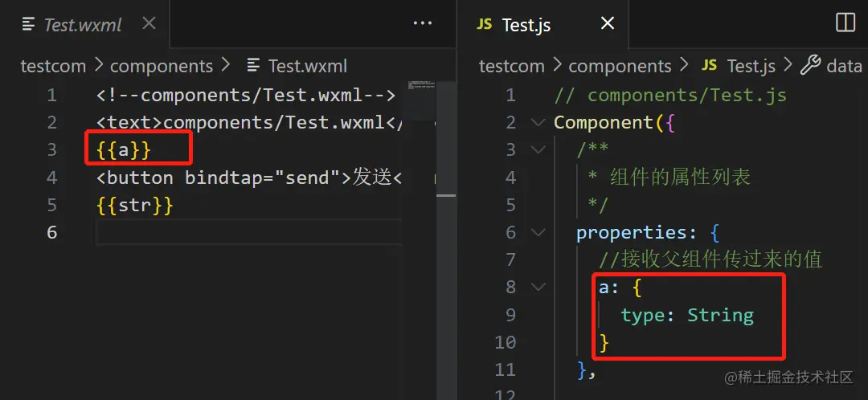868x400 pixels.
Task: Click the wxml file icon in breadcrumb
Action: coord(254,66)
